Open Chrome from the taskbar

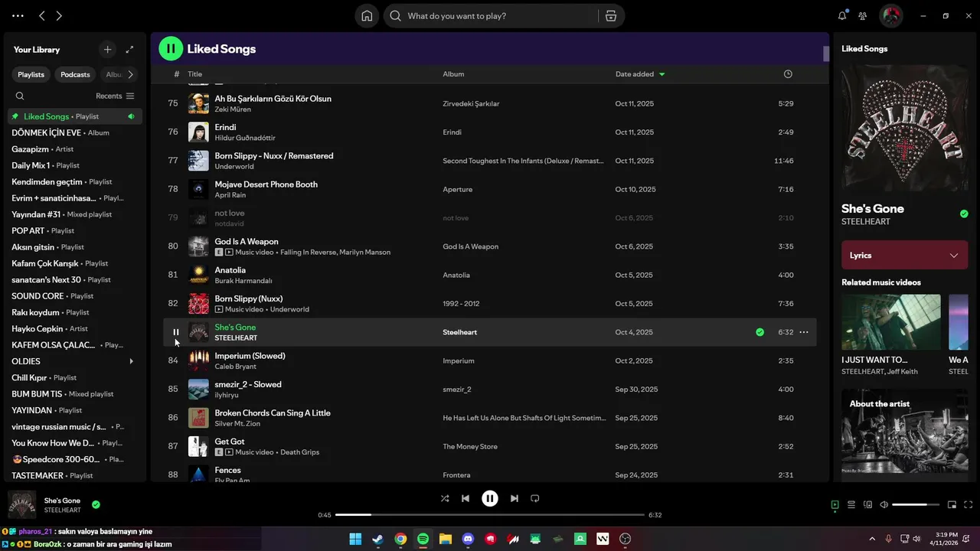(400, 539)
